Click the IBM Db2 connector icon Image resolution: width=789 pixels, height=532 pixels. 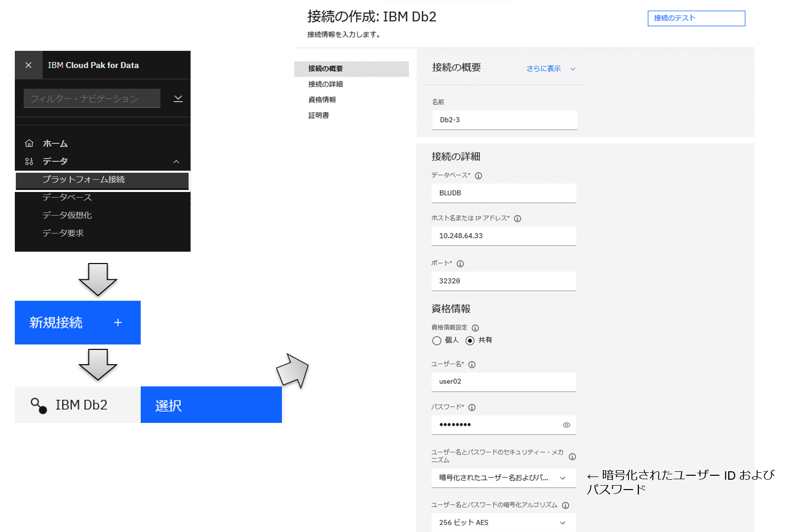39,405
